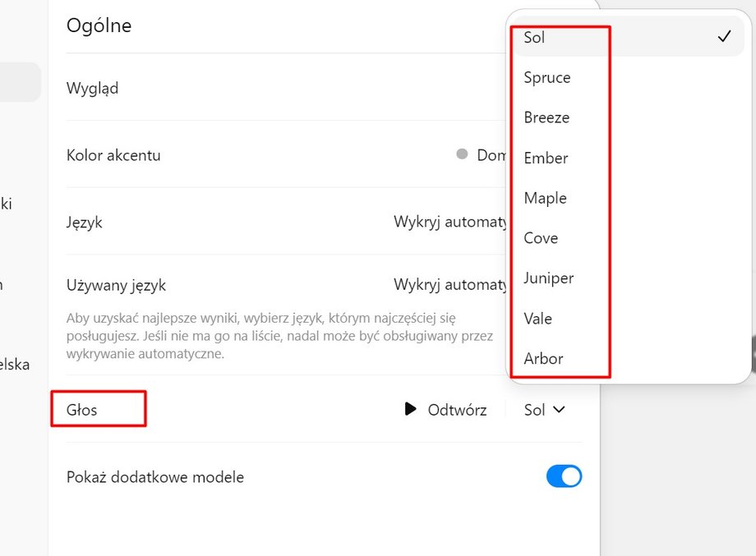
Task: Click the Wygląd appearance setting row
Action: pyautogui.click(x=92, y=88)
